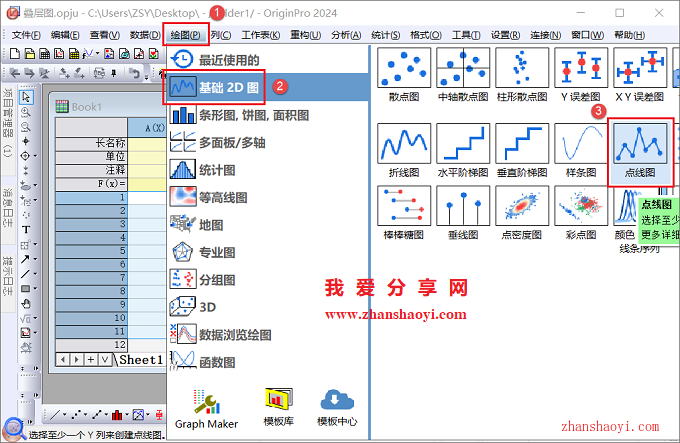This screenshot has height=443, width=680.
Task: Click the New Project toolbar icon
Action: [14, 54]
